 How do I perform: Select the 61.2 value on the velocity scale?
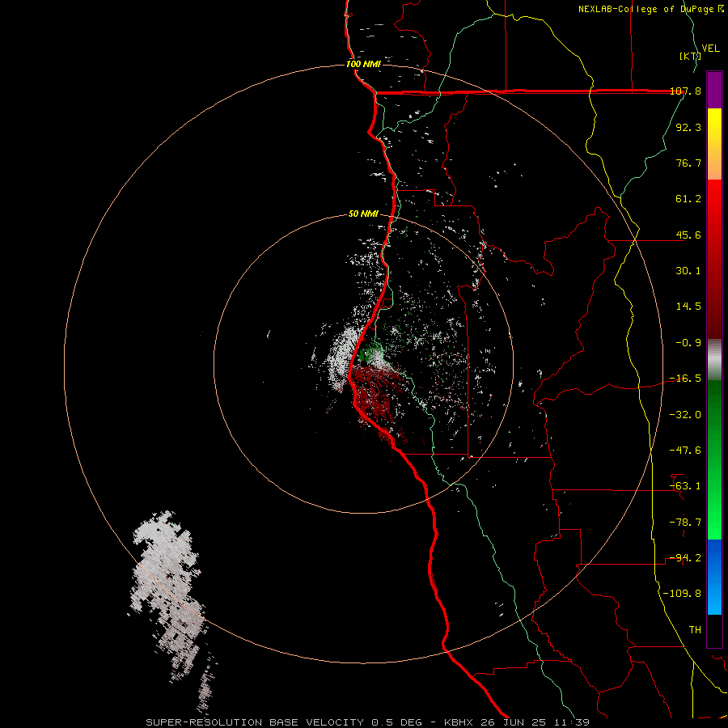point(688,199)
